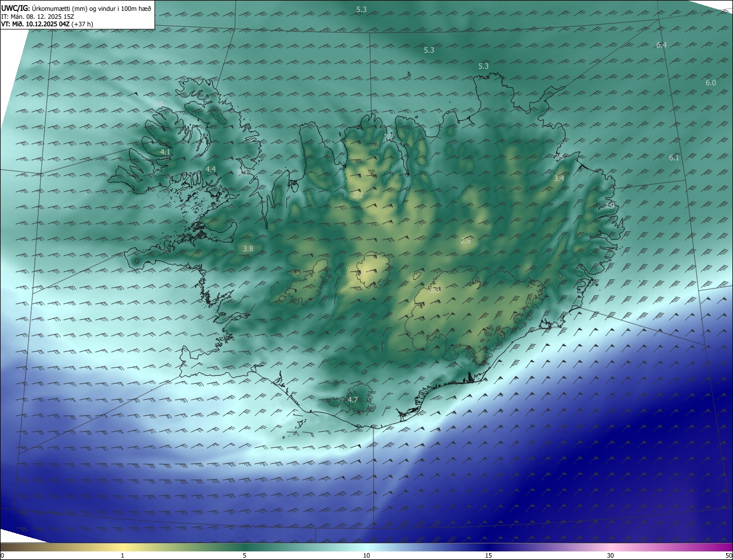Click the 2.2 precipitation value

coord(358,195)
